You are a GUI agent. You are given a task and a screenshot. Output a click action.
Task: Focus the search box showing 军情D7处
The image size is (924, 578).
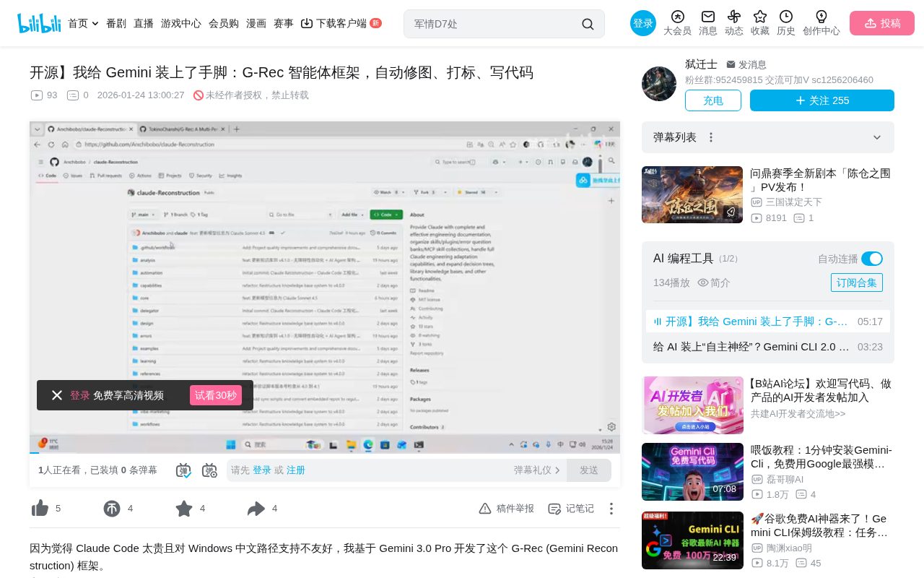click(x=494, y=24)
